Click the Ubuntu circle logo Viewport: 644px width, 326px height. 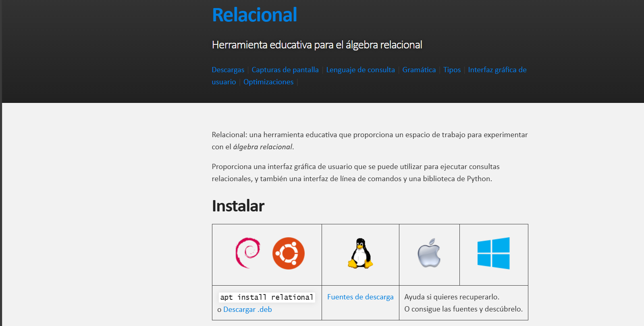289,253
